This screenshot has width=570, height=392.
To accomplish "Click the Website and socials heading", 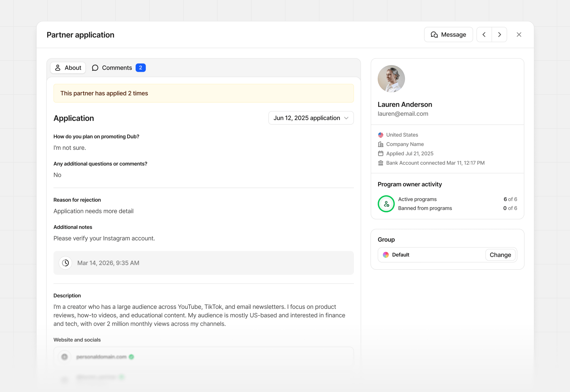I will (77, 340).
